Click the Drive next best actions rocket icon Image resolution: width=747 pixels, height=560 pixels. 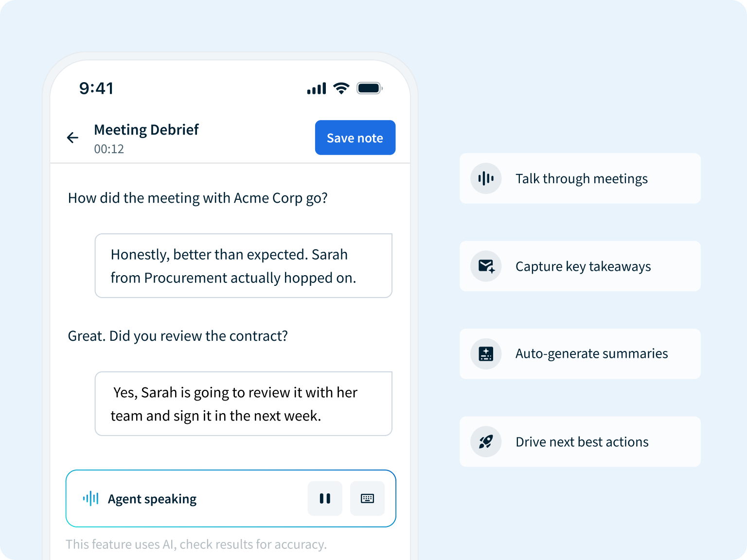point(486,441)
